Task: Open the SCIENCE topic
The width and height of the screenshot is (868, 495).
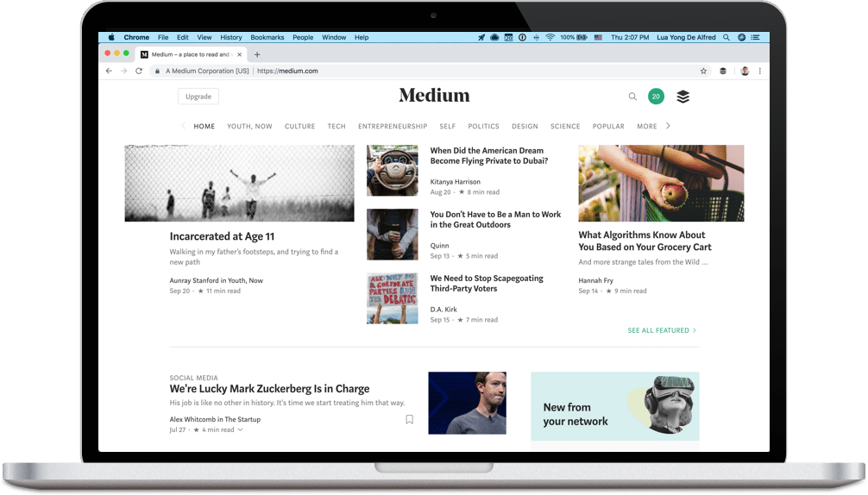Action: click(565, 126)
